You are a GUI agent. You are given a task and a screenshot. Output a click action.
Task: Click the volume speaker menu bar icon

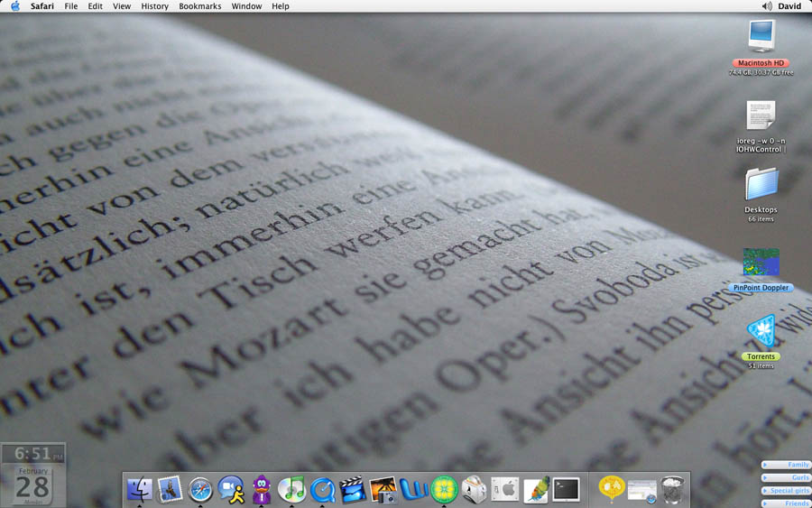[x=767, y=6]
